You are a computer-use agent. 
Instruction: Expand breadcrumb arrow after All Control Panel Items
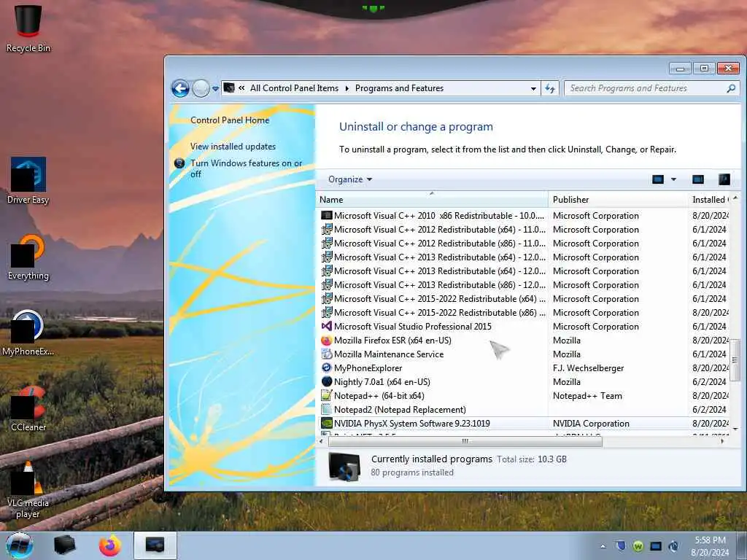pos(347,88)
